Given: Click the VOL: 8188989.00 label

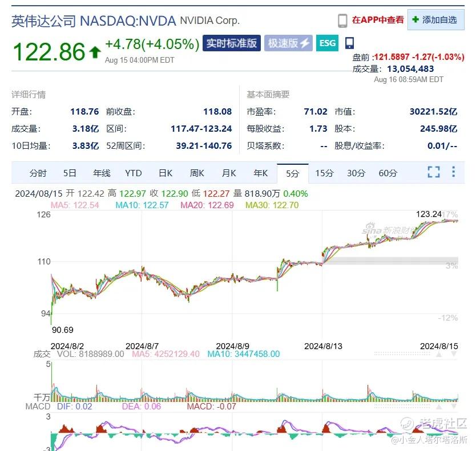Looking at the screenshot, I should [x=91, y=354].
